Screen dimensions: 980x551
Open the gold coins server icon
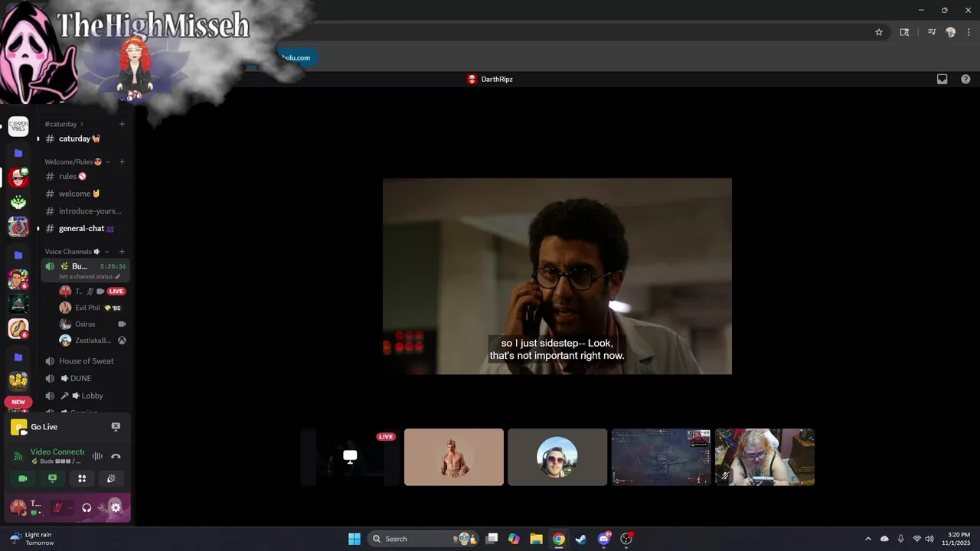pos(18,380)
